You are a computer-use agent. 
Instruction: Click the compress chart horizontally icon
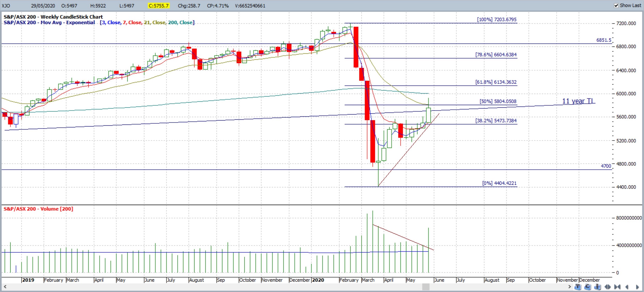(617, 287)
